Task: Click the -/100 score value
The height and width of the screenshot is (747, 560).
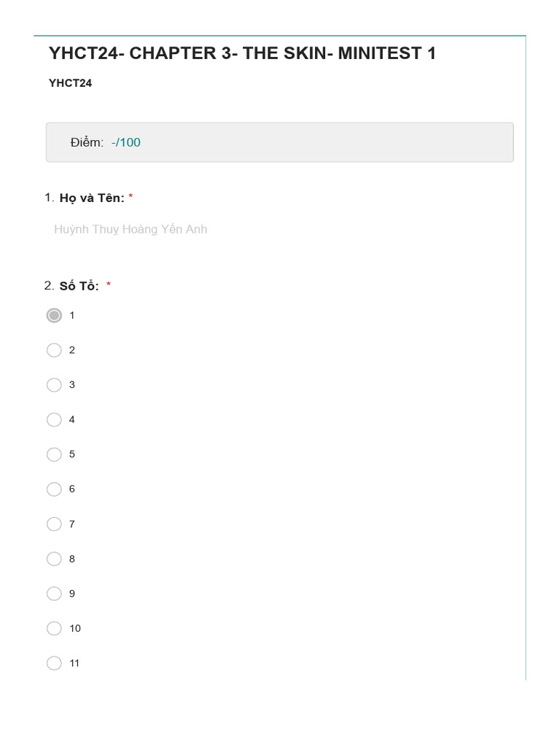Action: 126,142
